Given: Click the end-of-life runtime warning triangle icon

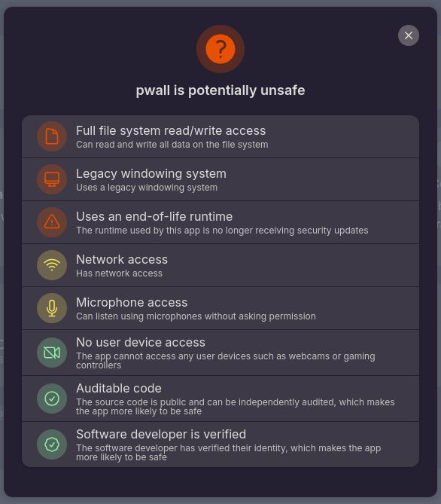Looking at the screenshot, I should coord(52,222).
